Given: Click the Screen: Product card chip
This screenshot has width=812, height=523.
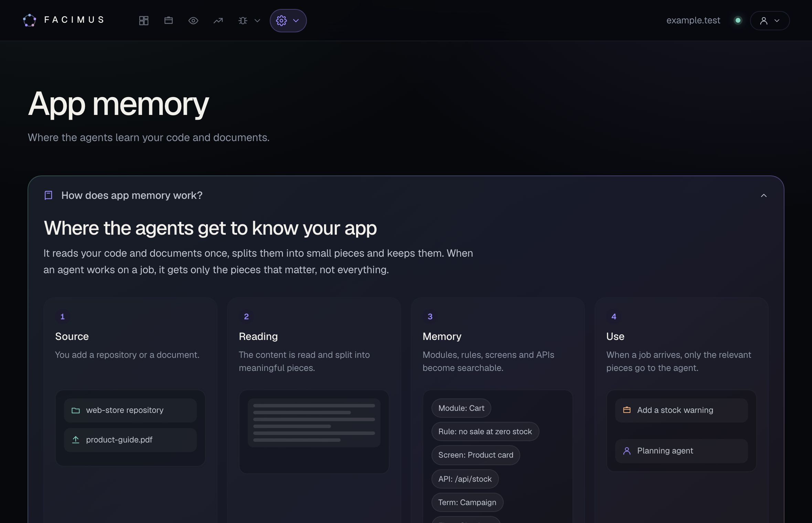Looking at the screenshot, I should [x=476, y=455].
